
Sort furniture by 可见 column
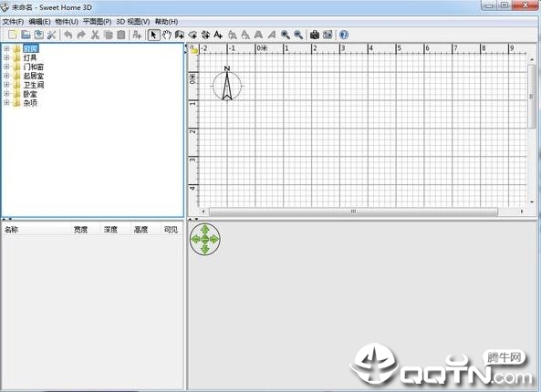pos(172,230)
